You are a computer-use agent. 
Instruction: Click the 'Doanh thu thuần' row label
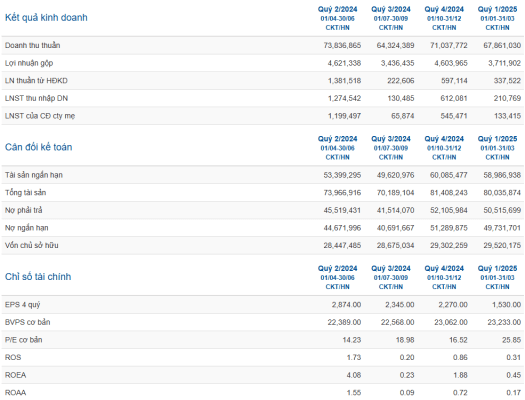click(x=32, y=45)
